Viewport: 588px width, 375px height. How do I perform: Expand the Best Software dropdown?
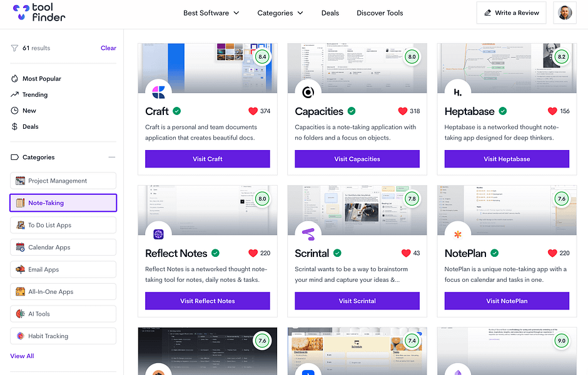pos(211,12)
